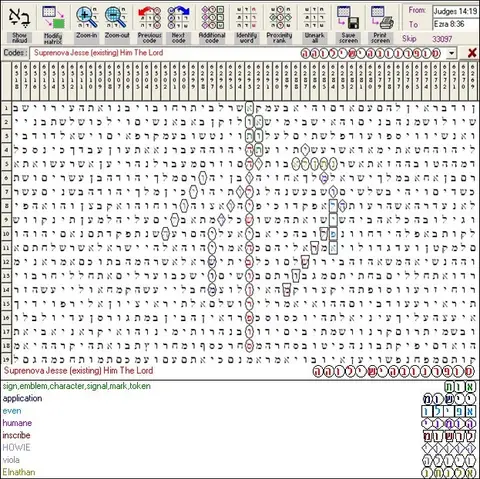The height and width of the screenshot is (479, 480).
Task: Click the Identify word label button
Action: pyautogui.click(x=246, y=38)
